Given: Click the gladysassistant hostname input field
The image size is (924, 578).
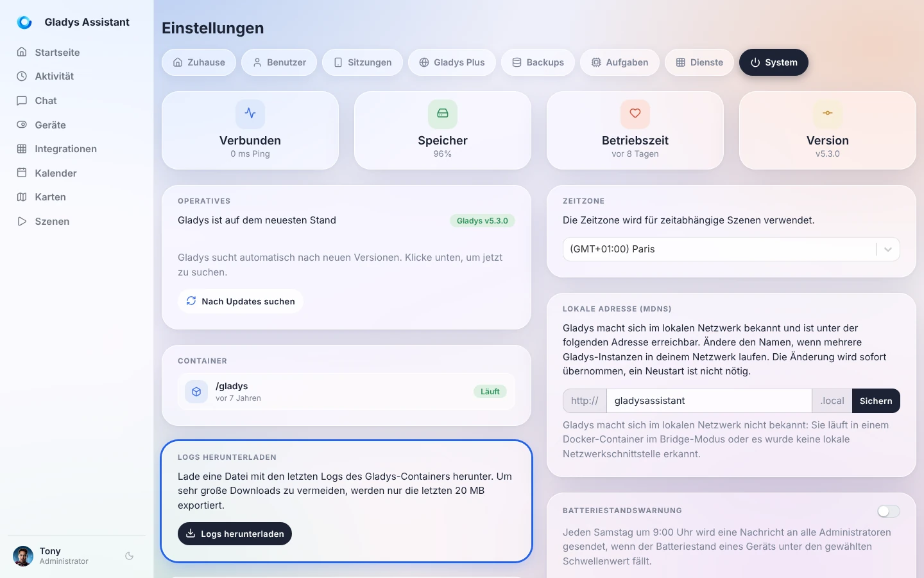Looking at the screenshot, I should coord(709,401).
